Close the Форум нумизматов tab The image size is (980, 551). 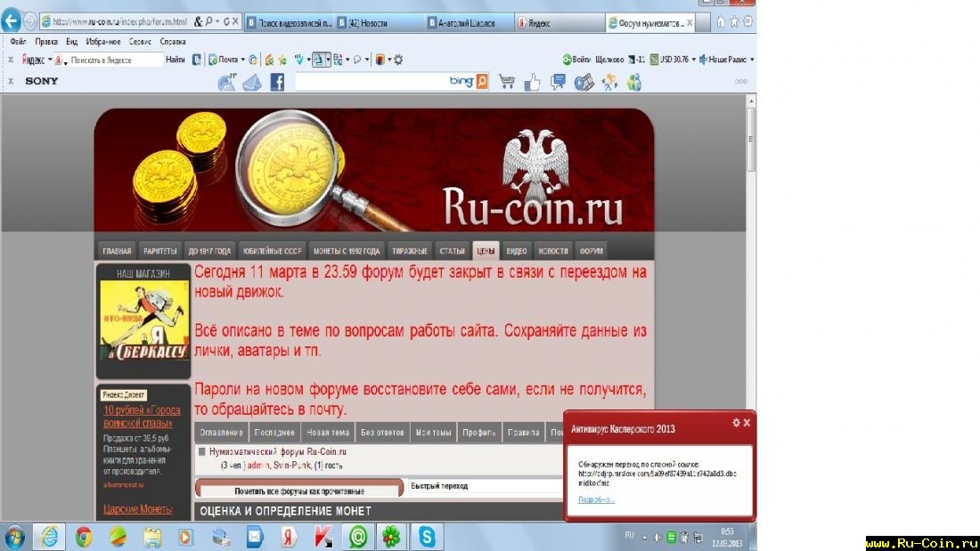(690, 23)
